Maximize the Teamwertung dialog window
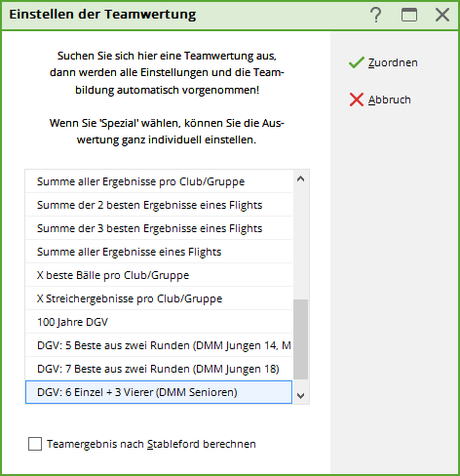 (x=409, y=15)
